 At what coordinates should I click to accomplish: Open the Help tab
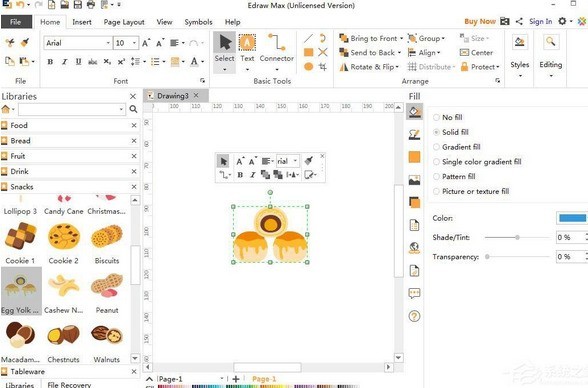232,22
